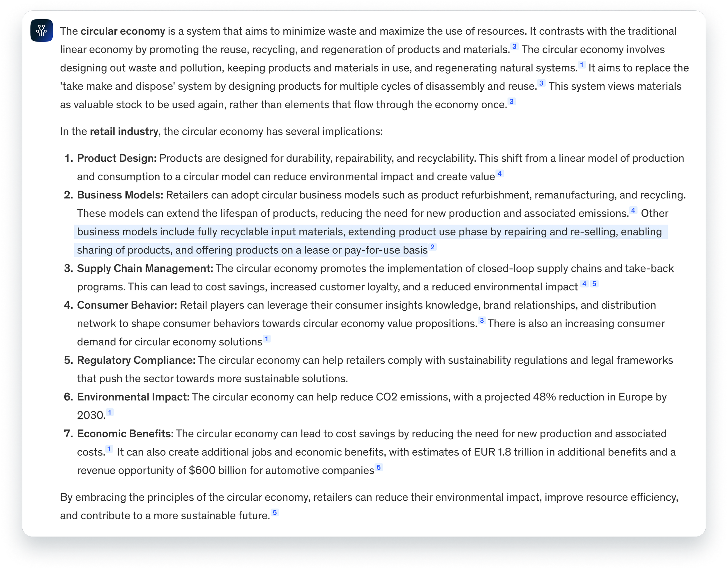Click the 'Economic Benefits:' heading
The image size is (728, 570).
coord(125,434)
